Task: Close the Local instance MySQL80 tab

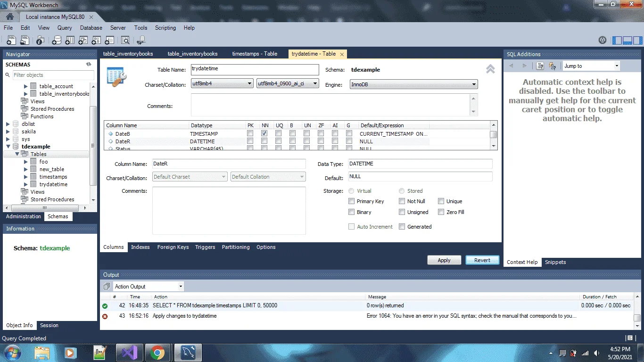Action: pos(91,17)
